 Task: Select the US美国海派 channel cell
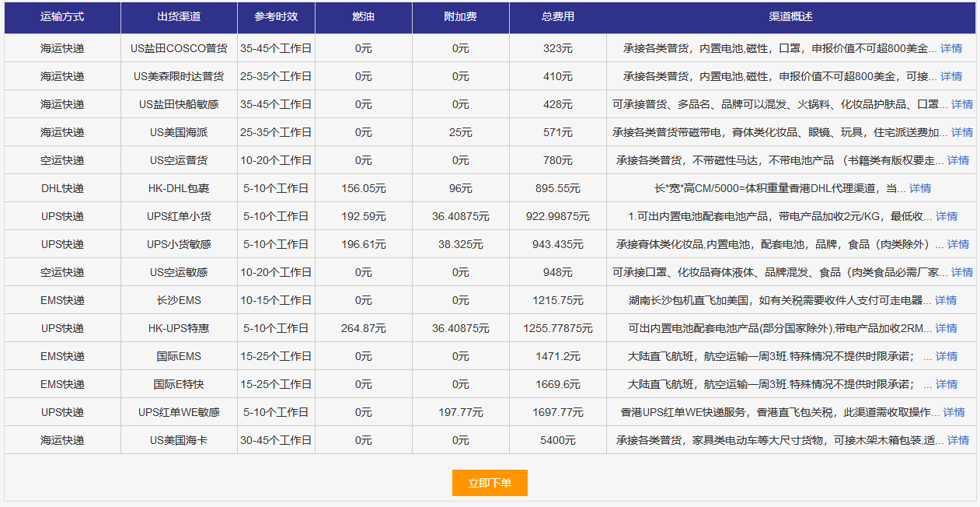pos(179,132)
